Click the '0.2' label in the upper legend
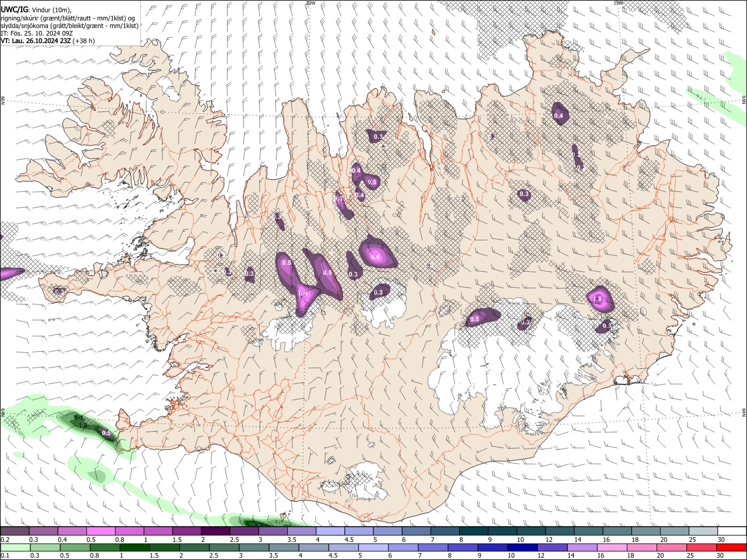Screen dimensions: 747x560 tap(5, 540)
